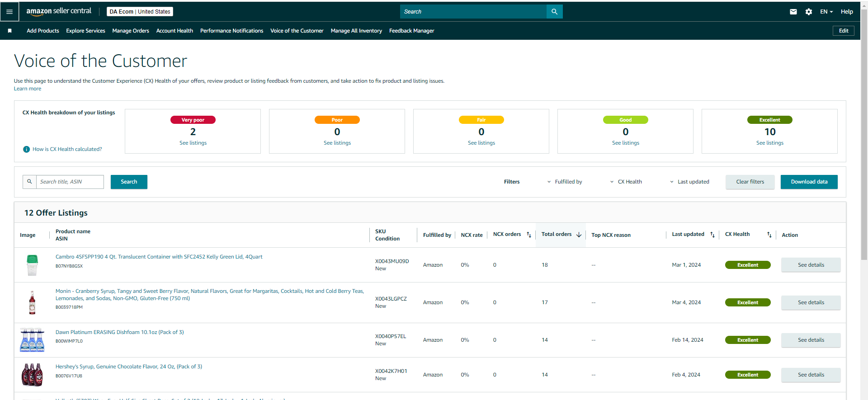Click the Download data button
Viewport: 868px width, 400px height.
(x=809, y=182)
